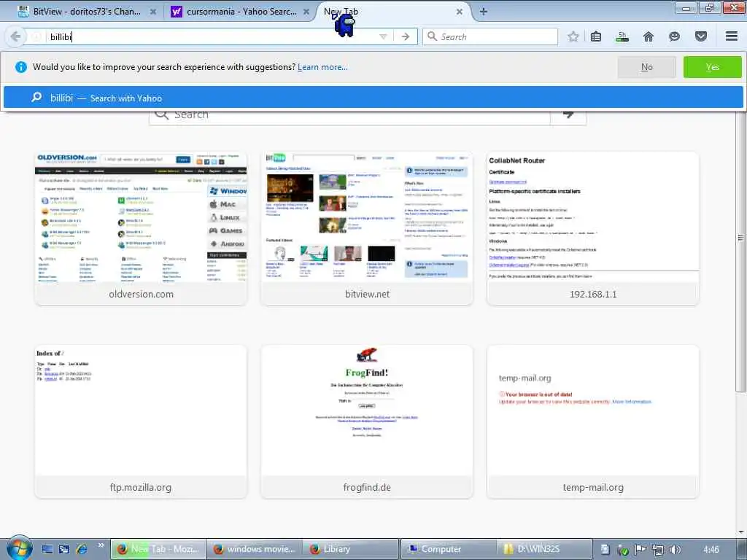Open the Learn more link

pos(322,67)
